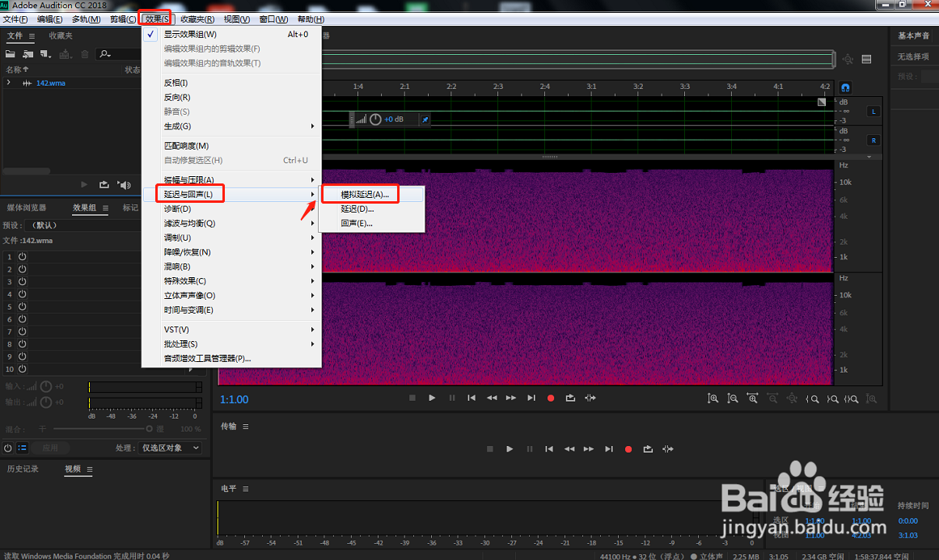Expand the 142.wma file entry
Image resolution: width=939 pixels, height=560 pixels.
(8, 82)
